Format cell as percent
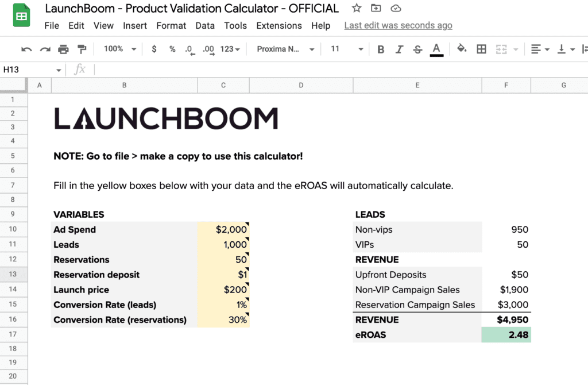 click(x=172, y=49)
